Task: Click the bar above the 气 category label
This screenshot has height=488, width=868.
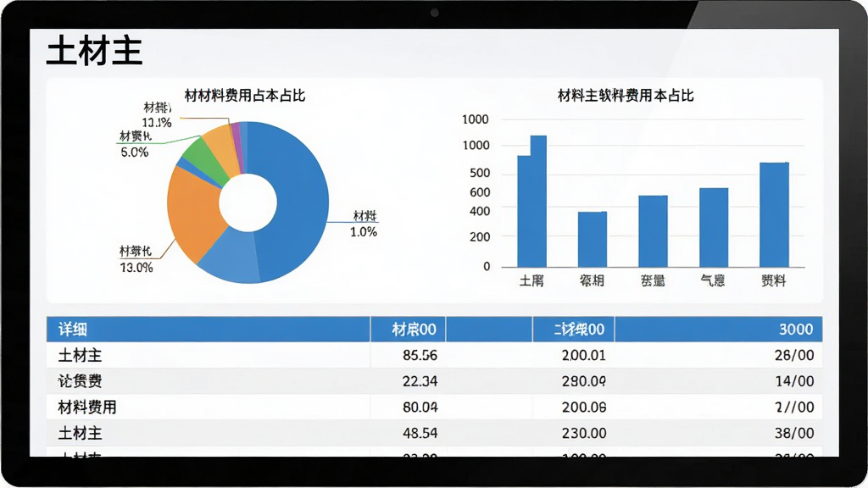Action: [x=714, y=227]
